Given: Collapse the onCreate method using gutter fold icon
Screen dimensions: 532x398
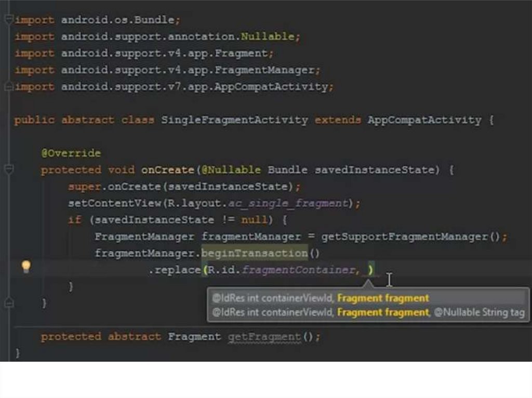Looking at the screenshot, I should coord(8,170).
